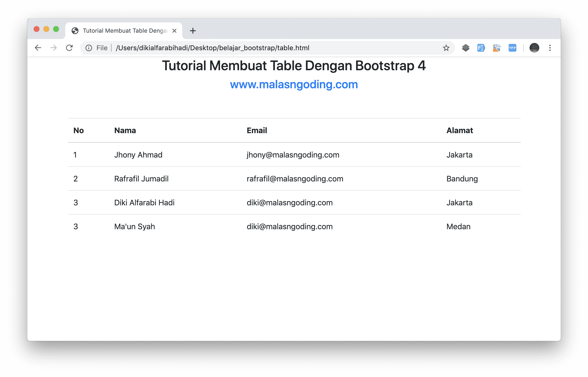Reload the current page

69,48
